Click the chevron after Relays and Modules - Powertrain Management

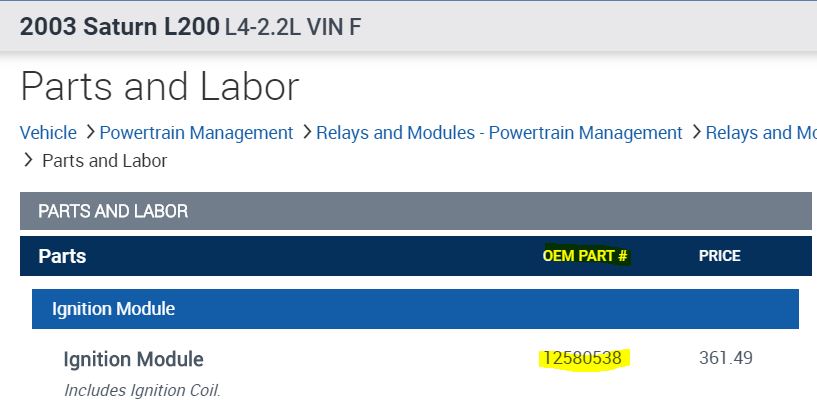(x=695, y=132)
